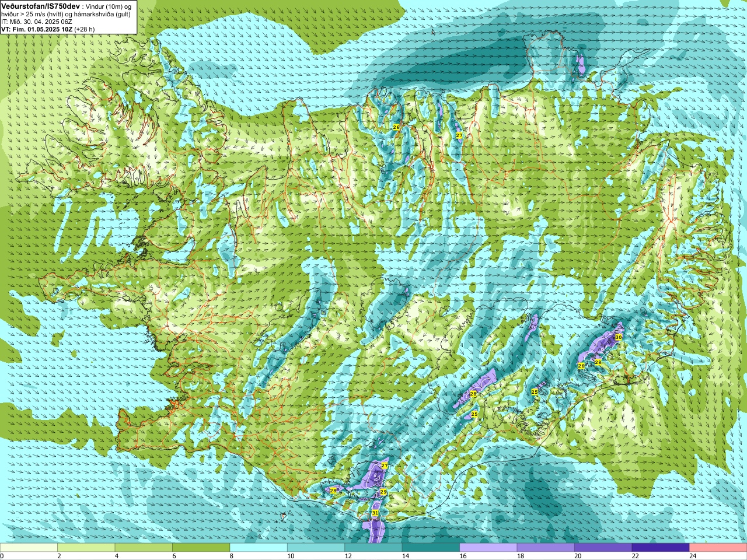The image size is (747, 560).
Task: Click the legend scale value "14"
Action: pyautogui.click(x=406, y=556)
